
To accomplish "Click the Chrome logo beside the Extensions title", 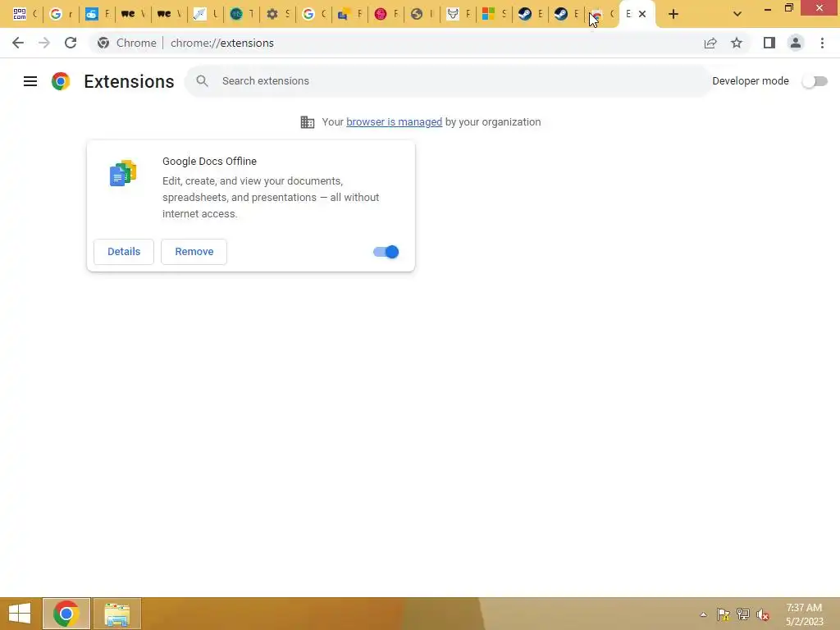I will [x=61, y=81].
